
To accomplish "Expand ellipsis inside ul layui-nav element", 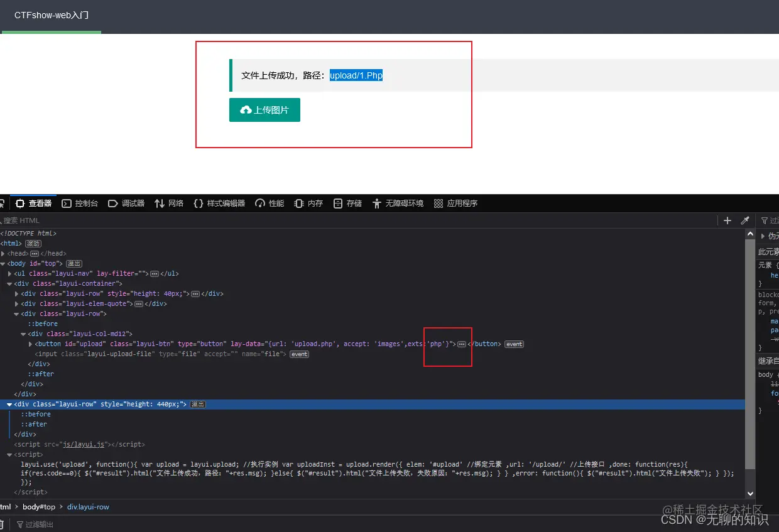I will (x=154, y=274).
